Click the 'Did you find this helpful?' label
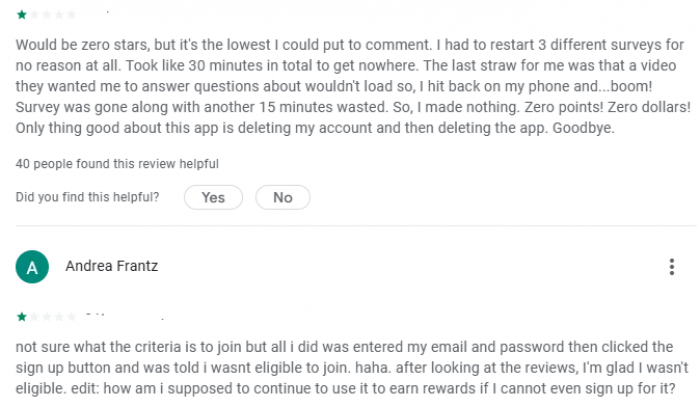 coord(88,197)
